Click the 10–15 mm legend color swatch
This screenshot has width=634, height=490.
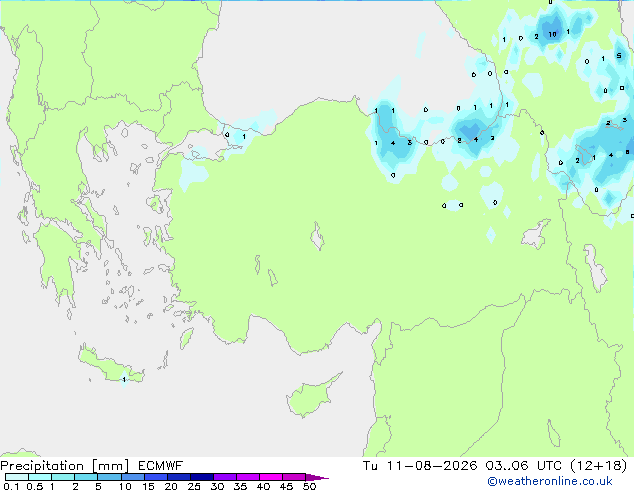point(133,477)
